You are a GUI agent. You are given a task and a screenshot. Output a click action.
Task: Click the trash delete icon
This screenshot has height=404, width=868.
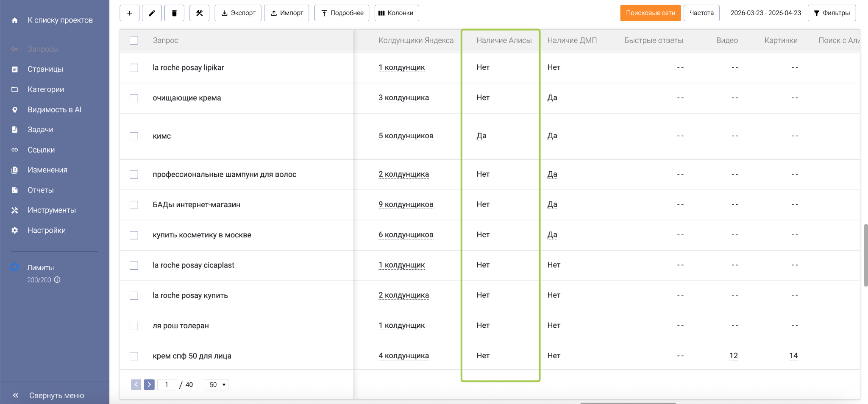(174, 13)
